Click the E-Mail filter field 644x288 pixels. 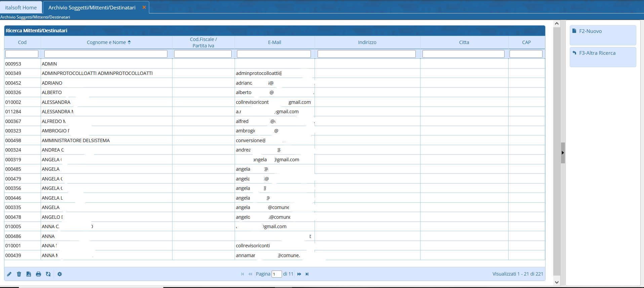274,54
